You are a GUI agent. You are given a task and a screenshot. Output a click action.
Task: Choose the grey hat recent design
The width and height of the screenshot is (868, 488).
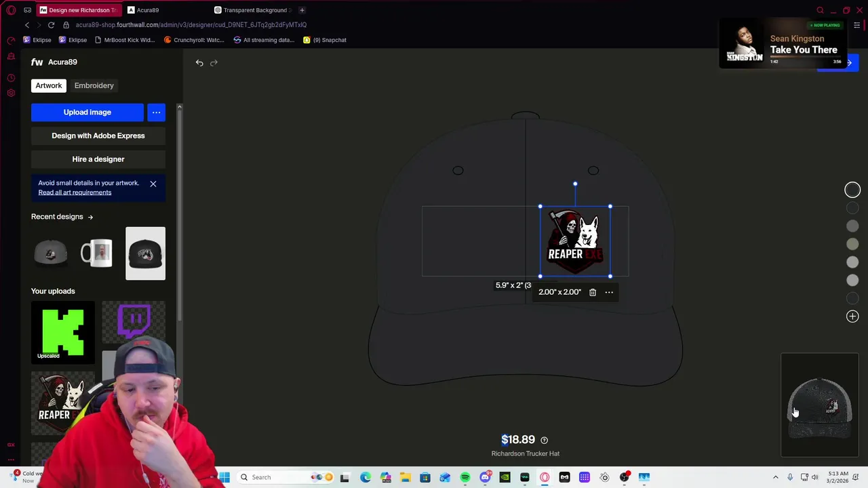(x=51, y=253)
